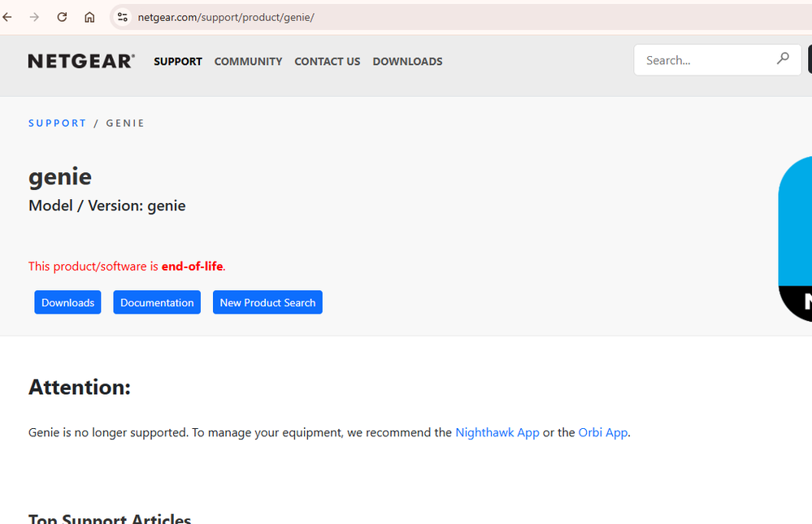Click the address bar URL

(226, 17)
